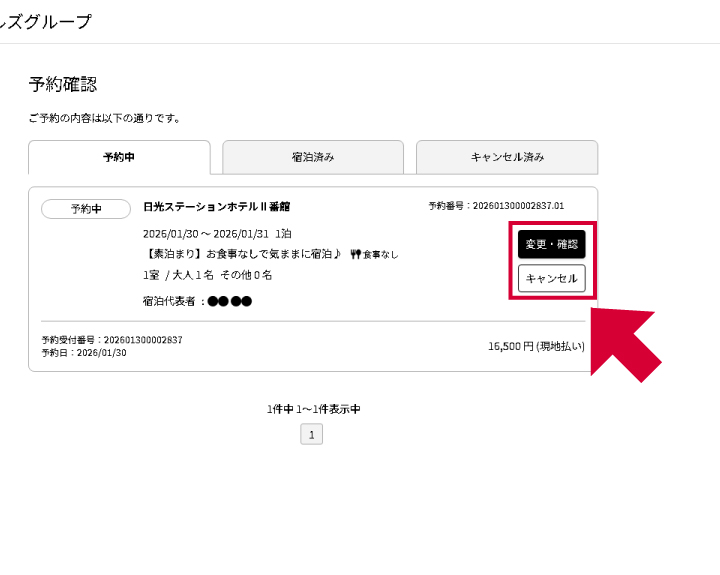Click hotel name 日光ステーションホテルⅡ番館

(x=217, y=207)
